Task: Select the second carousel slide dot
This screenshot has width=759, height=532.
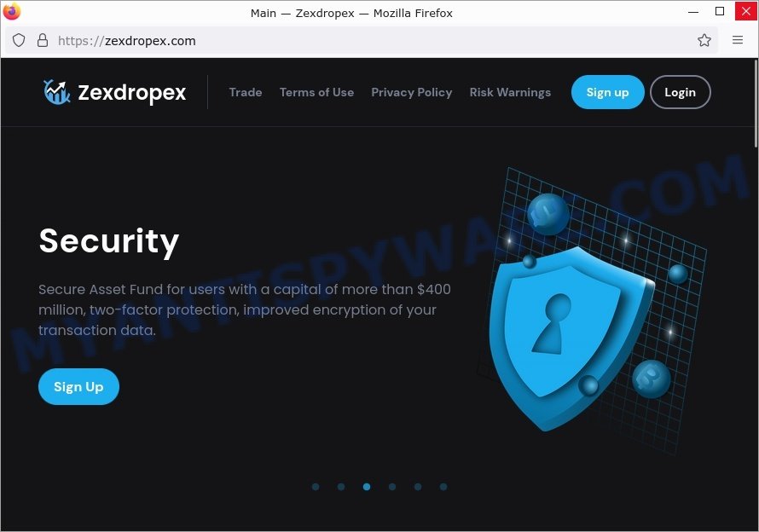Action: [x=341, y=487]
